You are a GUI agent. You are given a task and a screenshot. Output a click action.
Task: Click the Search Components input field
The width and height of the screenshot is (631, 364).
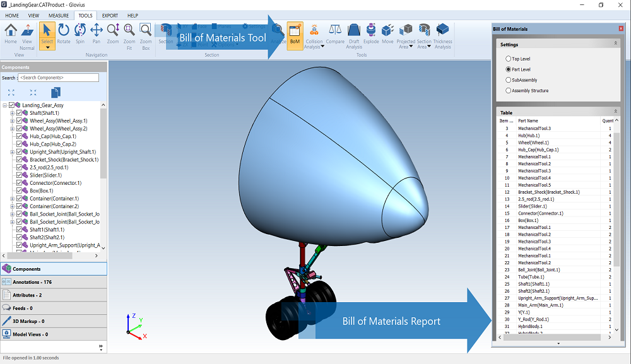[58, 78]
